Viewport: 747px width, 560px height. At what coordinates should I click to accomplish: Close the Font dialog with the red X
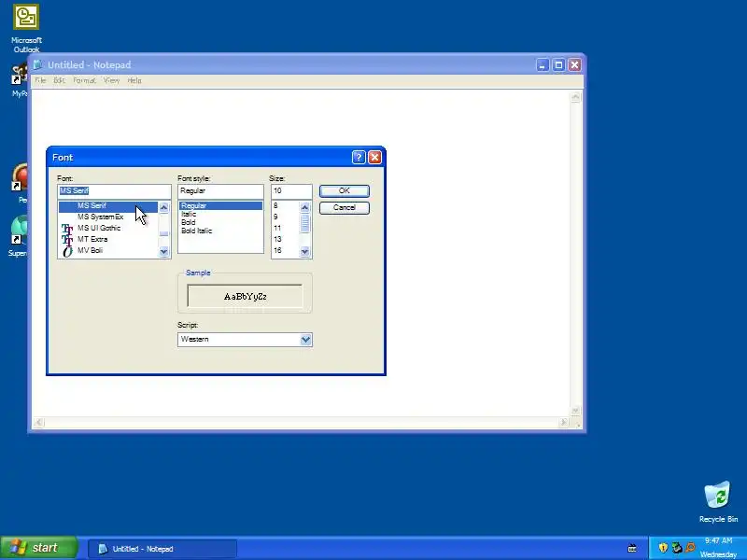point(375,157)
